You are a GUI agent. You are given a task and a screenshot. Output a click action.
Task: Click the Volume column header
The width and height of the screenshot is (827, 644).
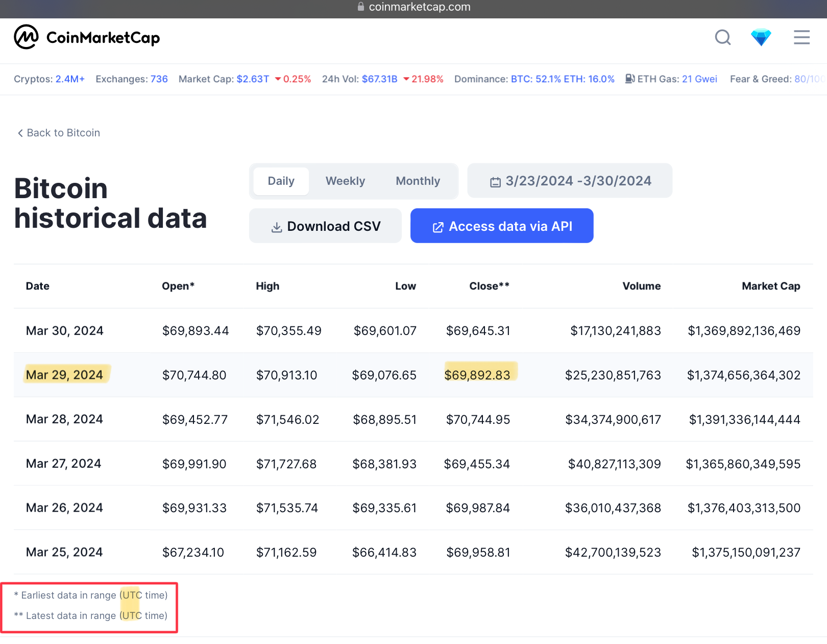click(642, 286)
